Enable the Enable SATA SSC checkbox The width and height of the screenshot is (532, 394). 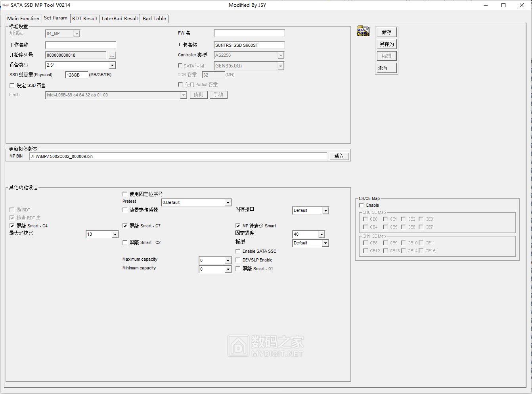(x=238, y=251)
